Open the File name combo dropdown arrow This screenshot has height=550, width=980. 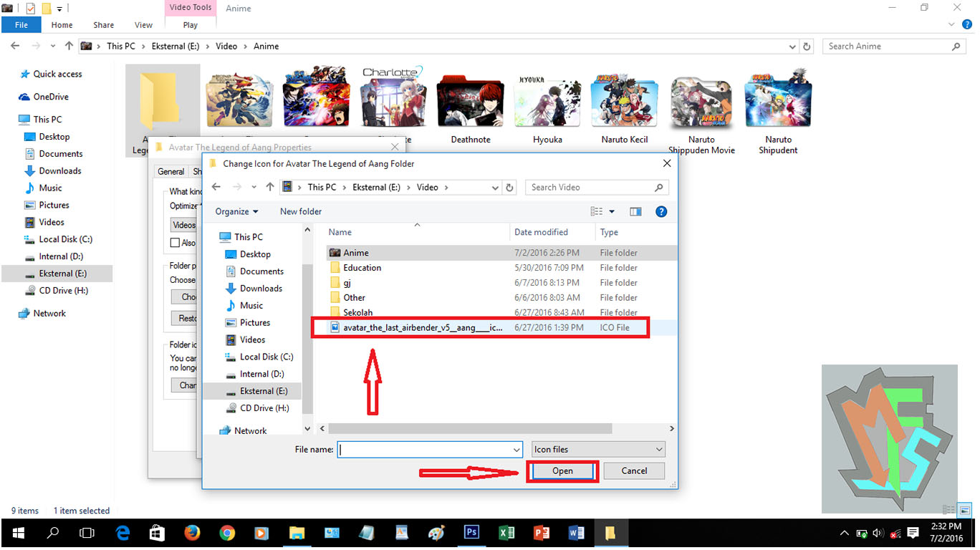(517, 449)
